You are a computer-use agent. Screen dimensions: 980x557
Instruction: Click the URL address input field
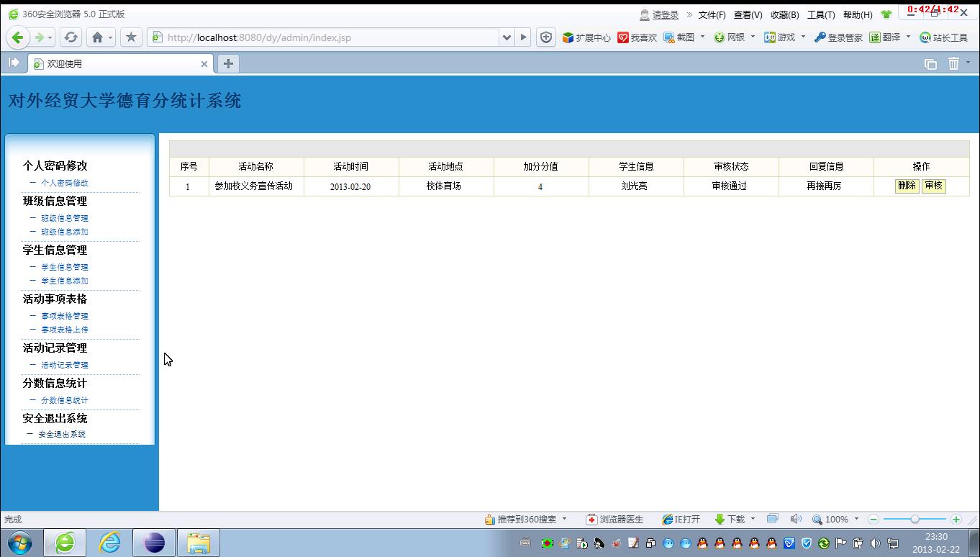pyautogui.click(x=324, y=37)
